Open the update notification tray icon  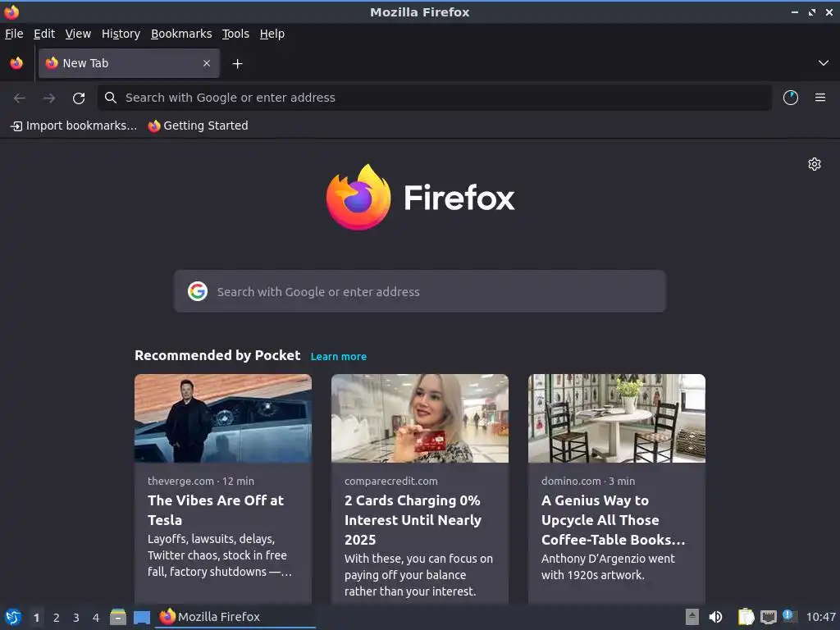click(x=789, y=616)
